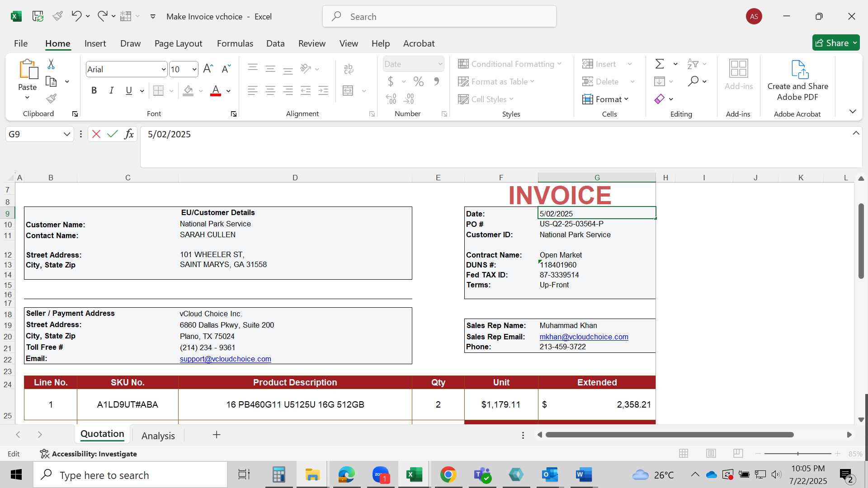
Task: Click the Cut scissors icon
Action: pos(51,64)
